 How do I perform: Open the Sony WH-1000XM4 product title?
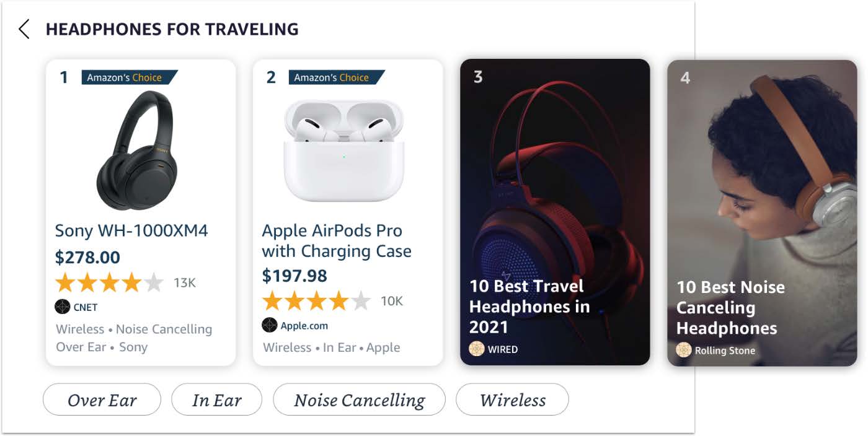click(131, 231)
